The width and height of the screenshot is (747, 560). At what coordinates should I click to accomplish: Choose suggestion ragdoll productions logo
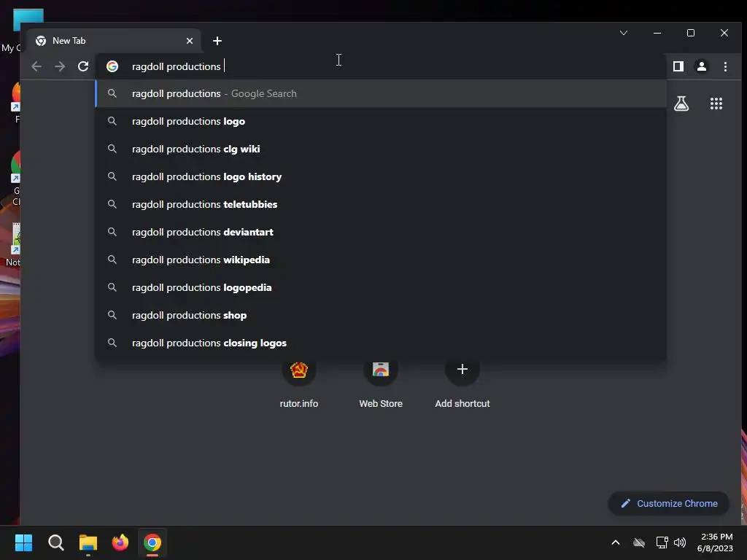pyautogui.click(x=381, y=122)
